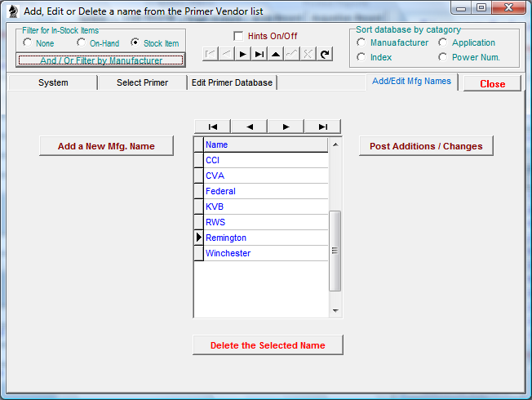Select the Add/Edit Mfg Names tab
The width and height of the screenshot is (532, 400).
tap(411, 82)
